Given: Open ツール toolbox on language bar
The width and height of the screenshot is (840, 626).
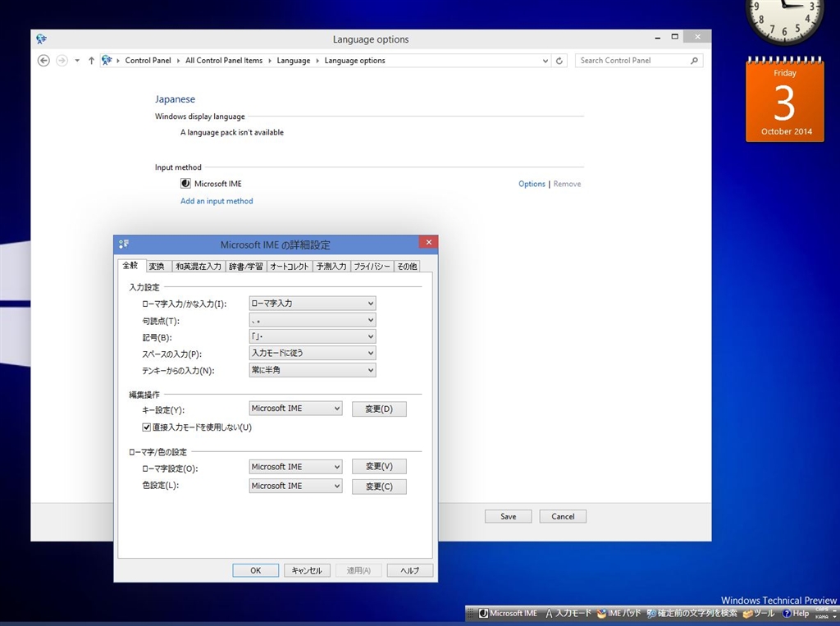Looking at the screenshot, I should pos(748,613).
